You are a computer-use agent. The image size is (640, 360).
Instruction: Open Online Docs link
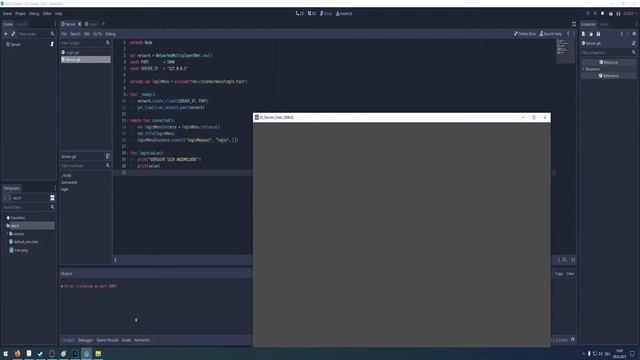[x=525, y=34]
